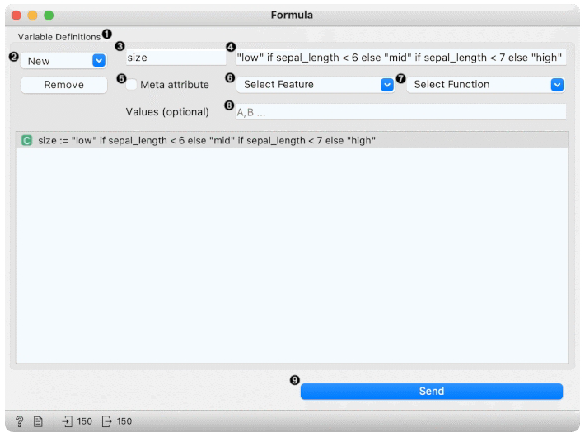Click the input data arrow icon
582x432 pixels.
point(67,421)
